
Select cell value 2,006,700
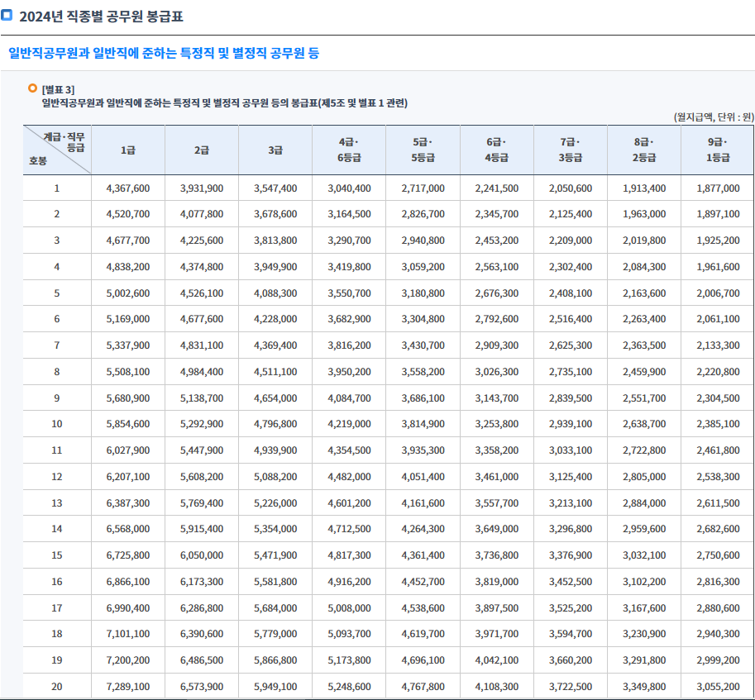[718, 293]
